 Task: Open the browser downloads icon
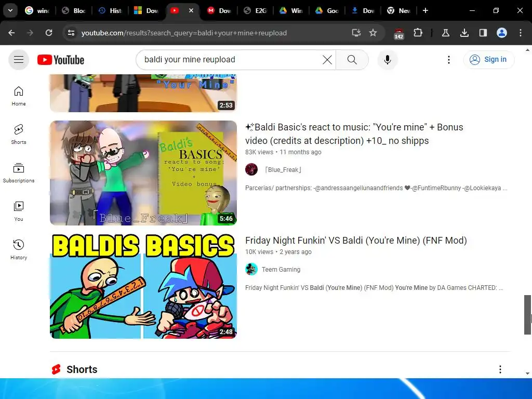point(464,33)
